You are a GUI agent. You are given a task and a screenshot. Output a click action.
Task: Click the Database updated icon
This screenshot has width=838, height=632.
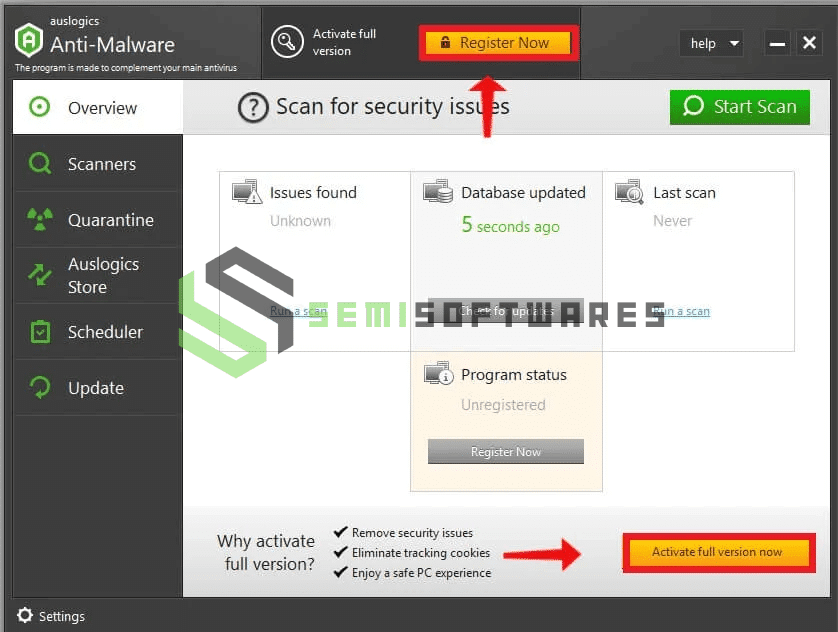click(438, 192)
